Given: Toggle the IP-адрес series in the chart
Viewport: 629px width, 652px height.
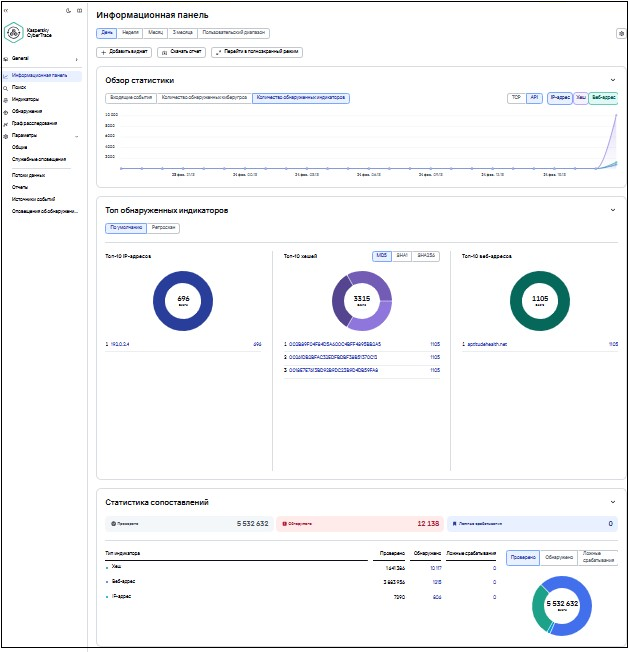Looking at the screenshot, I should click(x=560, y=98).
